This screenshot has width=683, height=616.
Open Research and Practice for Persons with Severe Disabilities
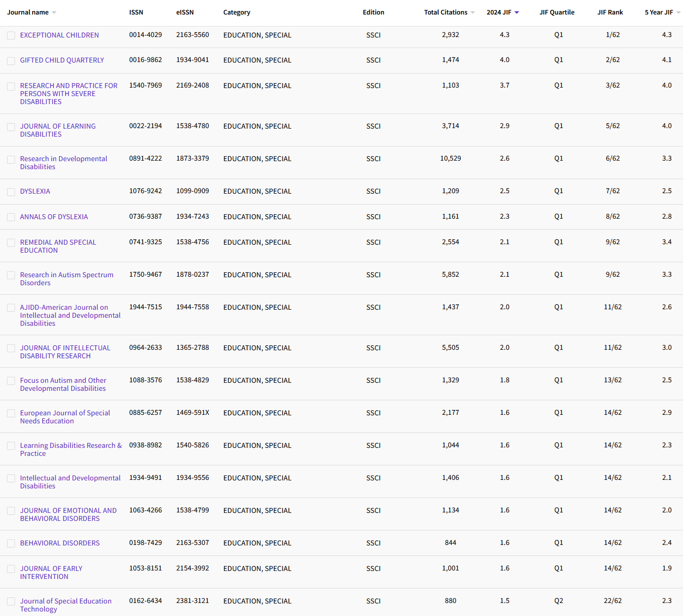69,94
